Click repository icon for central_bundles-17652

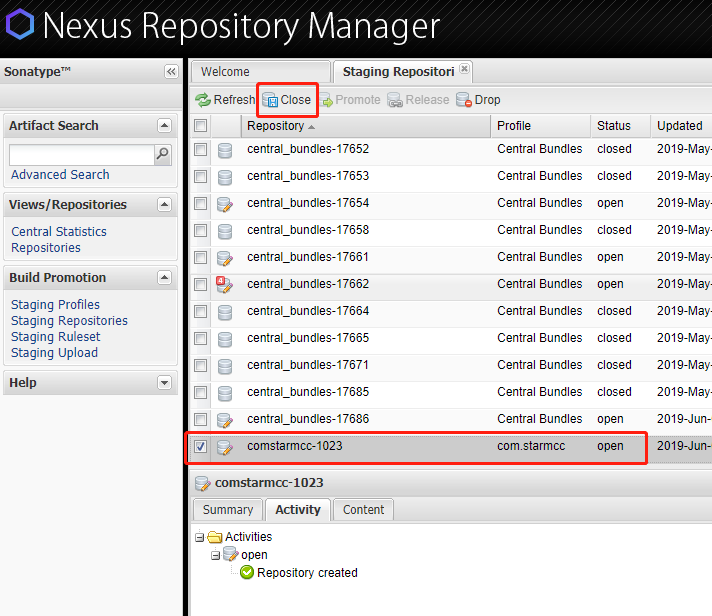pyautogui.click(x=225, y=150)
